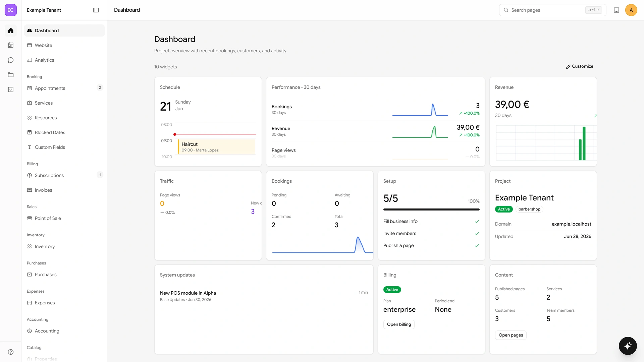Open the calendar icon in the rail
This screenshot has height=362, width=644.
pyautogui.click(x=11, y=45)
